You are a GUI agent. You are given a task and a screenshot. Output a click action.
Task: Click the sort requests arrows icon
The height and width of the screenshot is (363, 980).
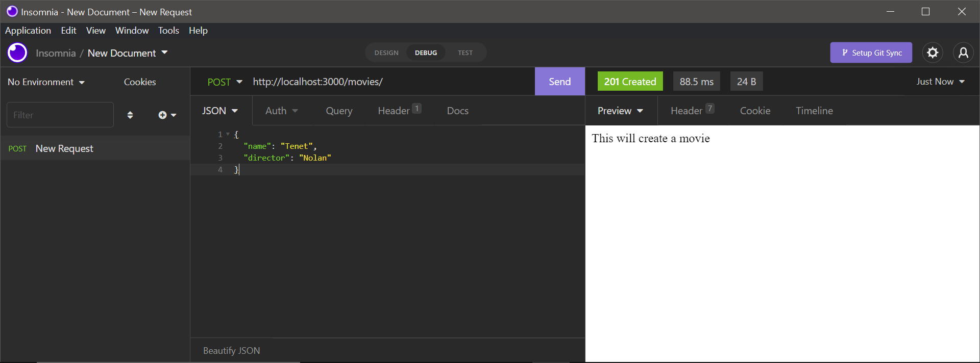click(x=130, y=115)
